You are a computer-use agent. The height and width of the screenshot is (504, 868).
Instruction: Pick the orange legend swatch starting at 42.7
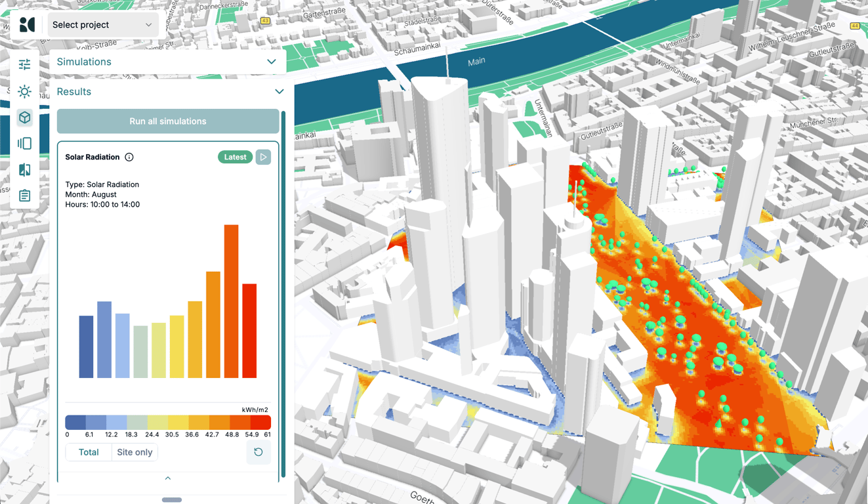point(220,422)
